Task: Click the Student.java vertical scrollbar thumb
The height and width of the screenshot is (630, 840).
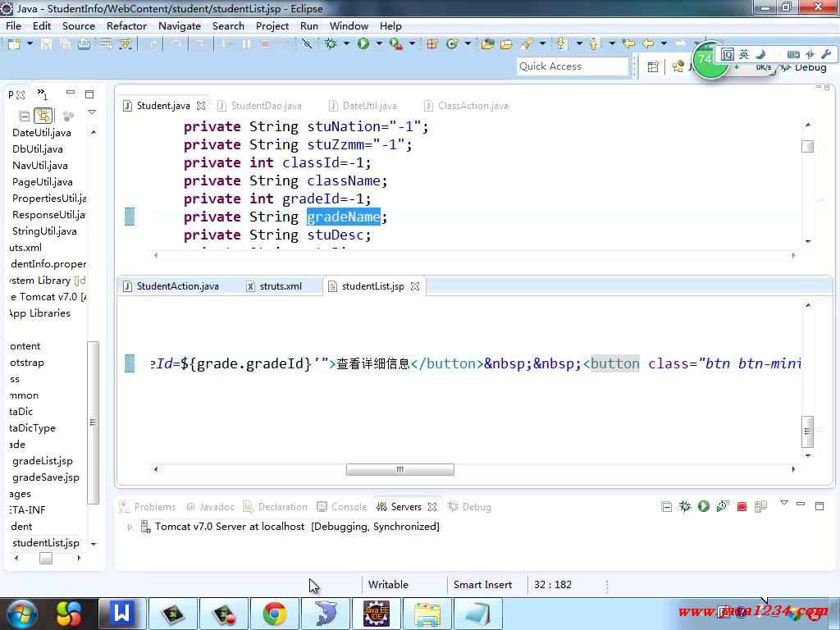Action: pos(808,146)
